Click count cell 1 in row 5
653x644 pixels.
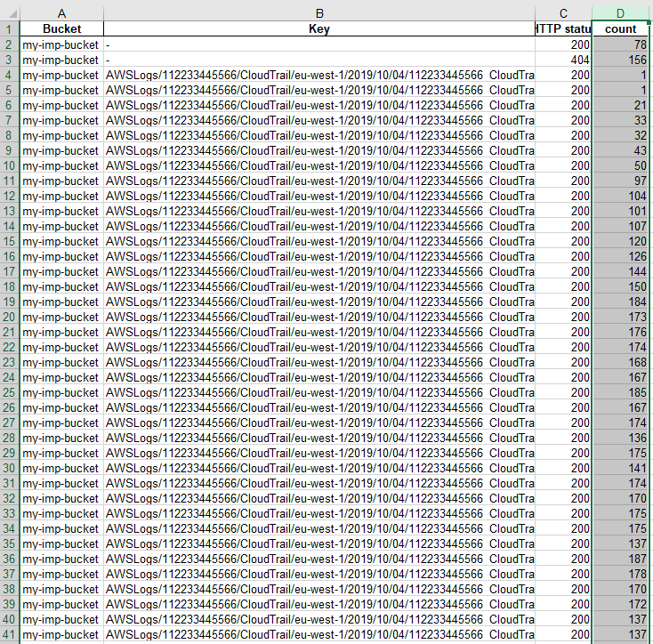[620, 90]
